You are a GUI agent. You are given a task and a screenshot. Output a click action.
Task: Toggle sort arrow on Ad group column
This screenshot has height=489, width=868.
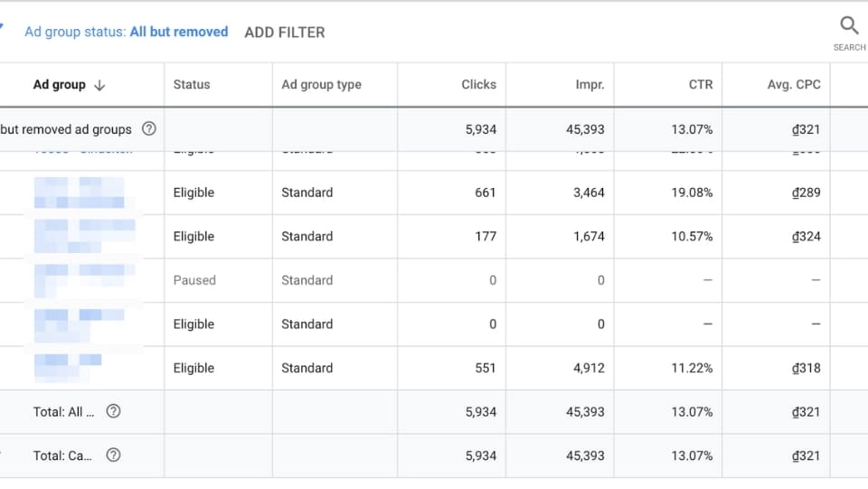pos(99,85)
